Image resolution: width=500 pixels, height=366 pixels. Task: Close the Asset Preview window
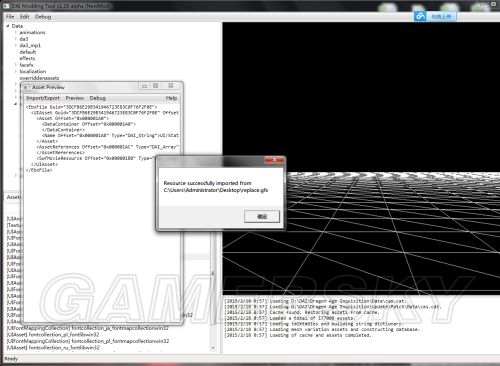click(171, 86)
